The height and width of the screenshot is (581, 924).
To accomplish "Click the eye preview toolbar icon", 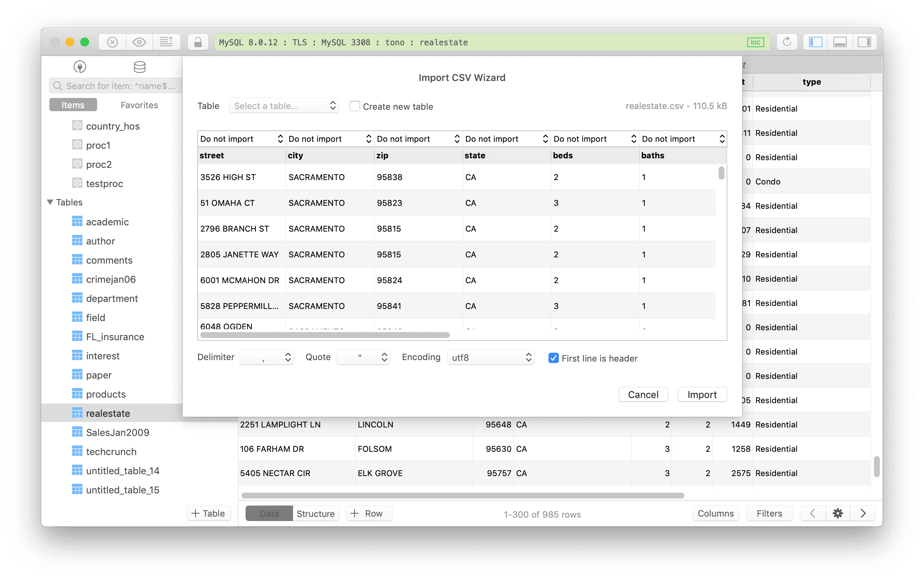I will (139, 42).
